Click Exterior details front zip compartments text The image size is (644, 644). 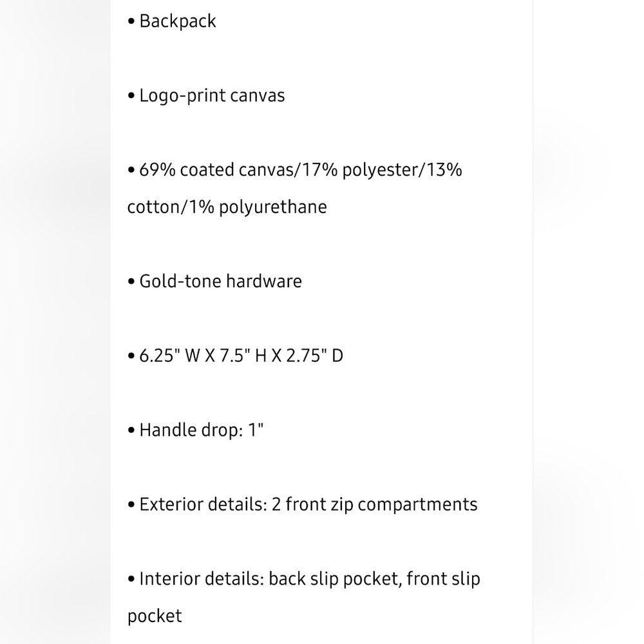[x=302, y=505]
